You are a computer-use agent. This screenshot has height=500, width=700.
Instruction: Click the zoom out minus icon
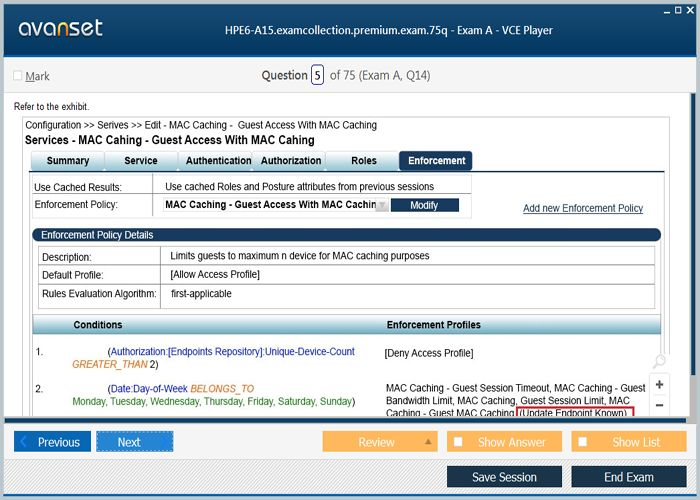pyautogui.click(x=659, y=405)
